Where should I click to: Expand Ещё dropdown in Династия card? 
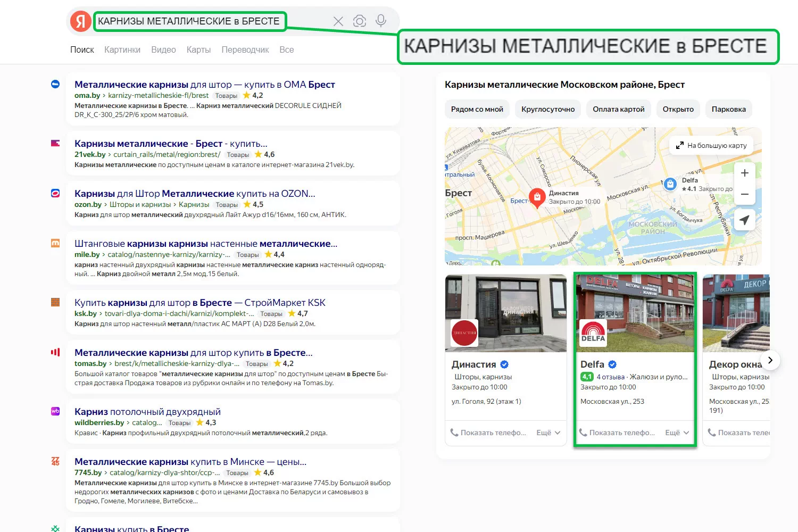[x=548, y=433]
